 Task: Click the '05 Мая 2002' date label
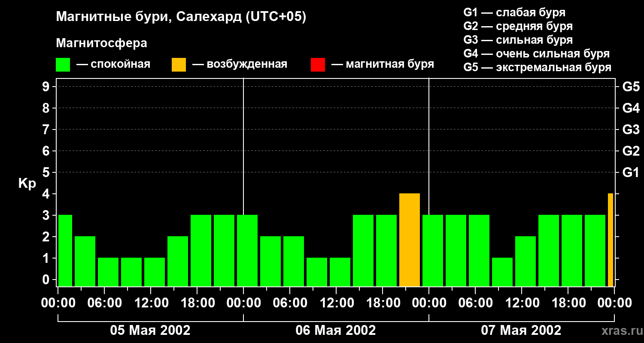pyautogui.click(x=150, y=330)
